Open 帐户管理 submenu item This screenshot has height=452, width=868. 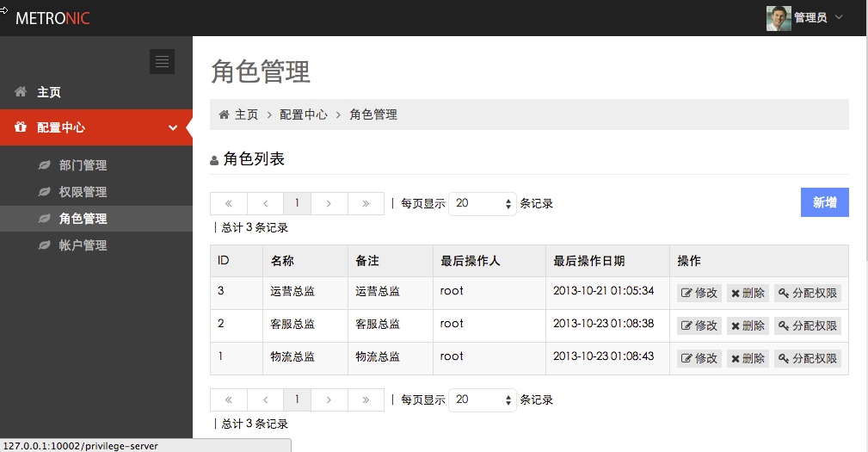(96, 245)
